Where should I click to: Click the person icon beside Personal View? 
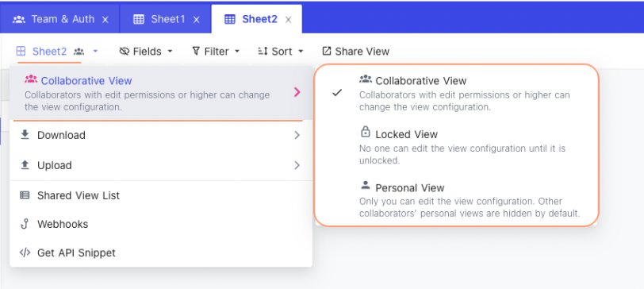pyautogui.click(x=365, y=185)
